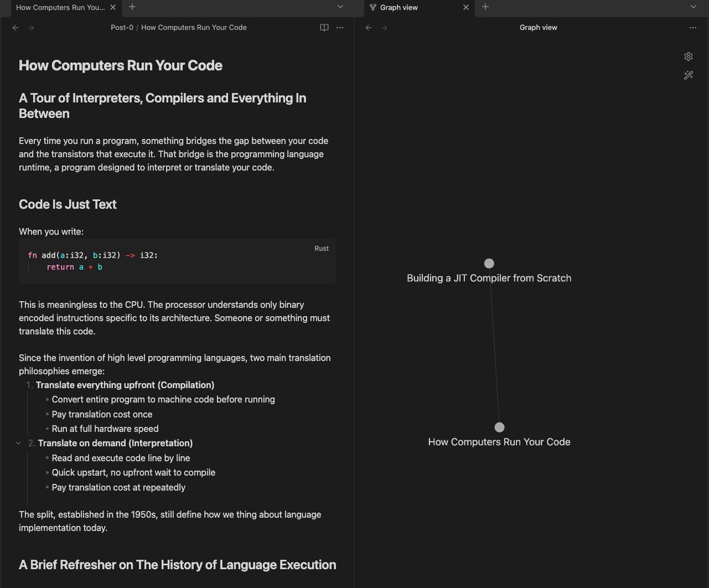Image resolution: width=709 pixels, height=588 pixels.
Task: Click 'Quick upstart, no upfront wait' bullet
Action: [134, 472]
